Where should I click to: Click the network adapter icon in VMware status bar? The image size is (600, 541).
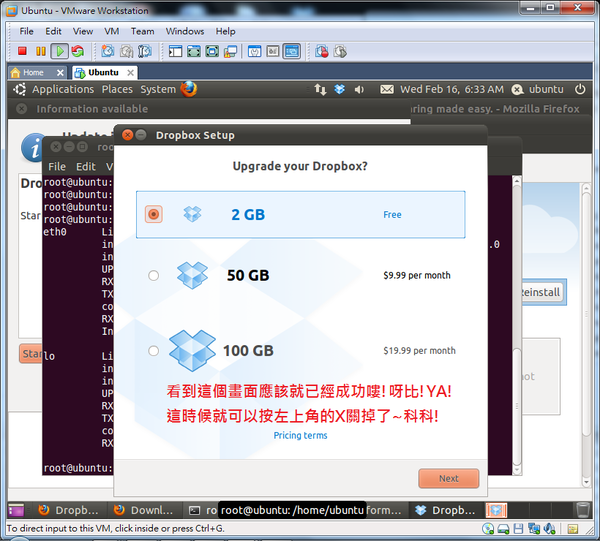coord(533,529)
